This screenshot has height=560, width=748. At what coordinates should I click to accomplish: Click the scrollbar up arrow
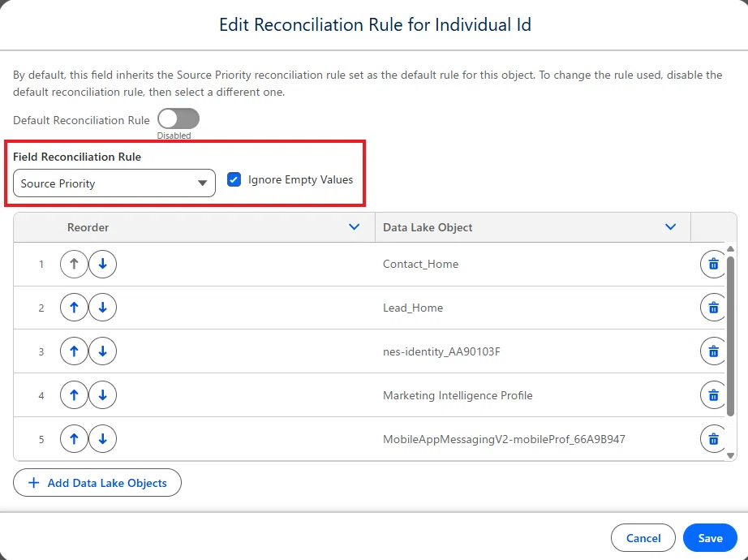730,248
